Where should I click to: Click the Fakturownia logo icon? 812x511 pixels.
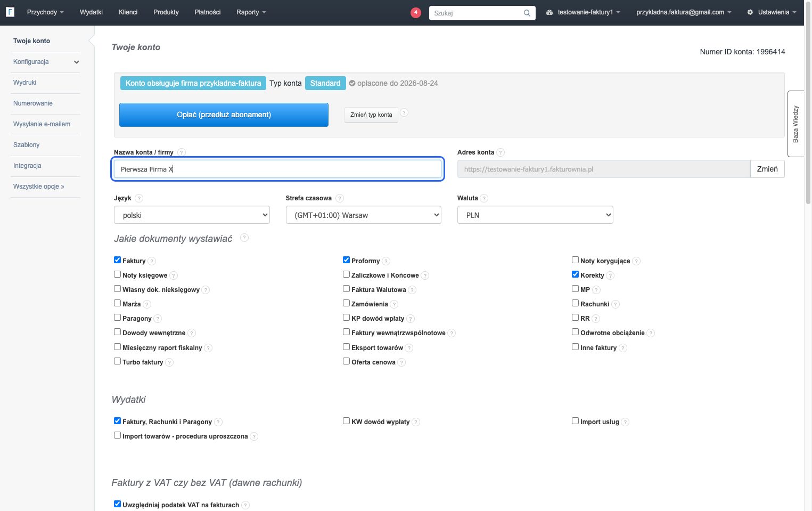(x=10, y=12)
